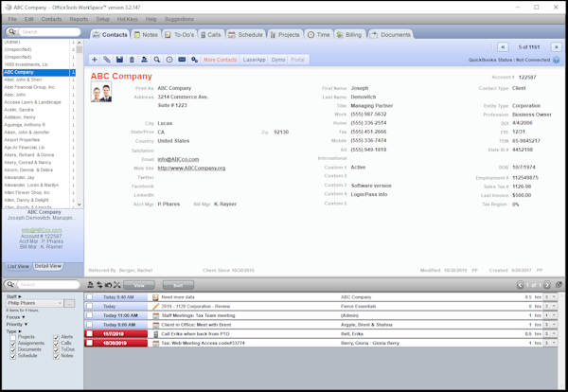This screenshot has width=568, height=392.
Task: Click phone icon of Call Erika row
Action: coord(156,333)
